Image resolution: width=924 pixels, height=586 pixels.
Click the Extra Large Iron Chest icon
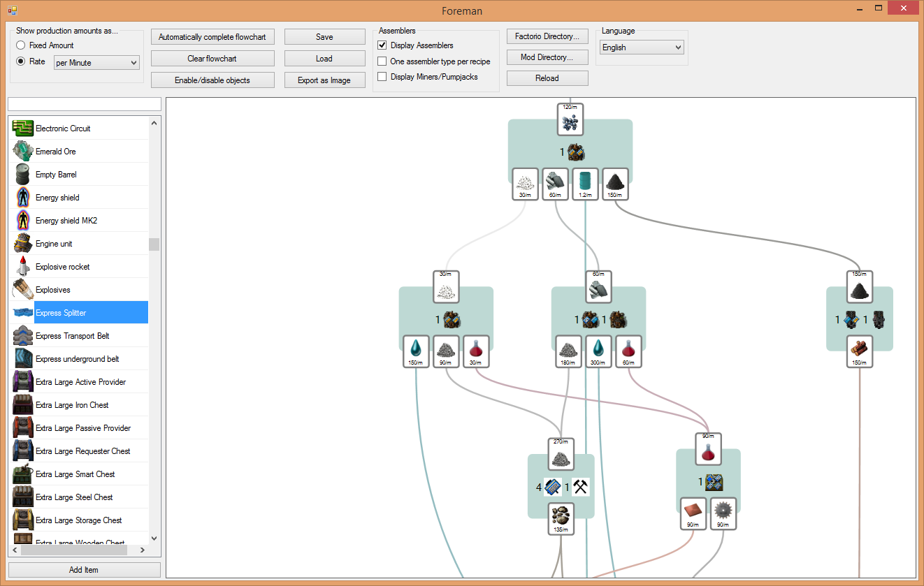(x=23, y=405)
